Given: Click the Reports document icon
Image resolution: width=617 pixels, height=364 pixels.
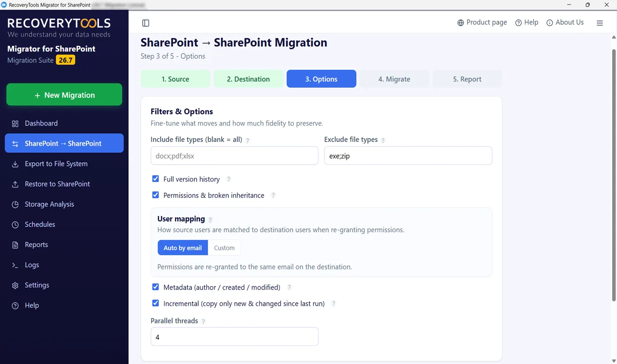Looking at the screenshot, I should coord(15,245).
